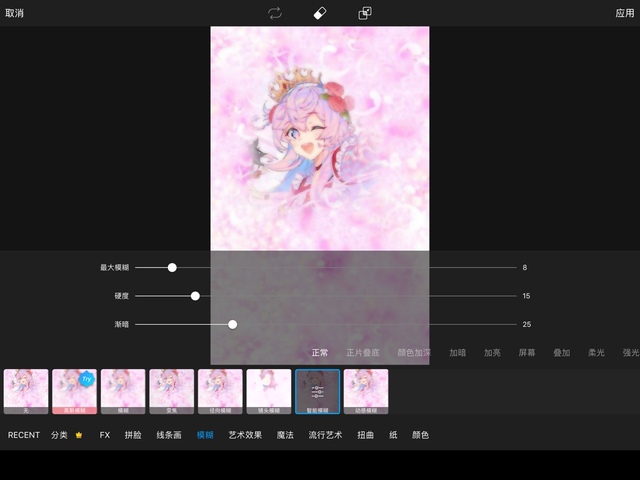Select the 柔光 blend mode
The height and width of the screenshot is (480, 640).
[x=596, y=353]
